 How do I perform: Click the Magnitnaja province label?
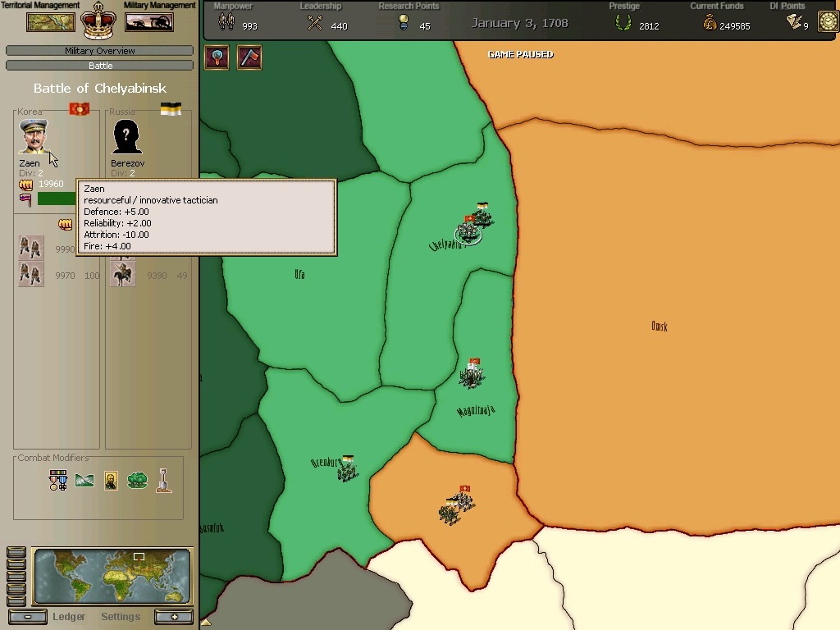coord(476,411)
